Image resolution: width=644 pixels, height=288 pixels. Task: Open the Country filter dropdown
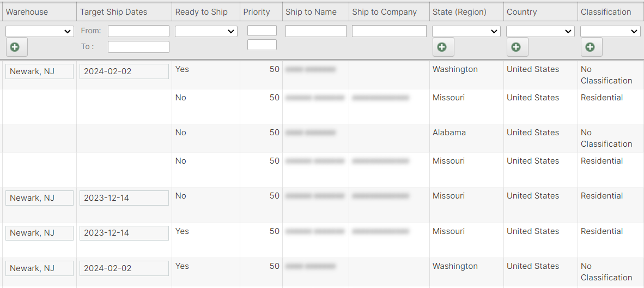tap(540, 32)
